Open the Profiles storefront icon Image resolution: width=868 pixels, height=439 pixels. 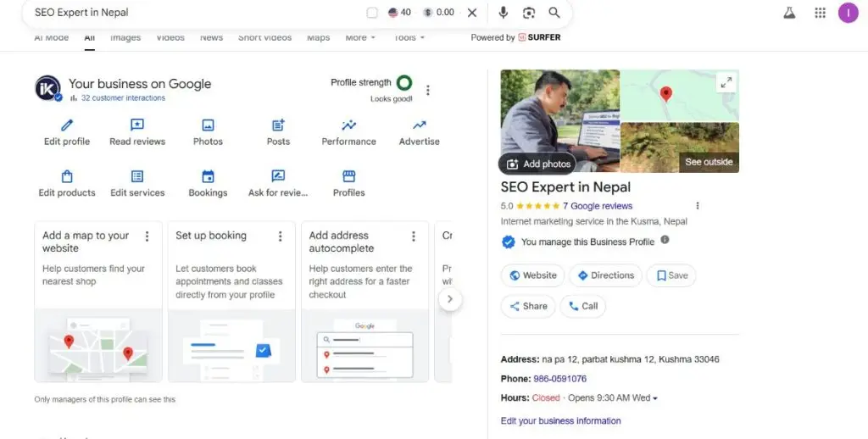pos(348,176)
